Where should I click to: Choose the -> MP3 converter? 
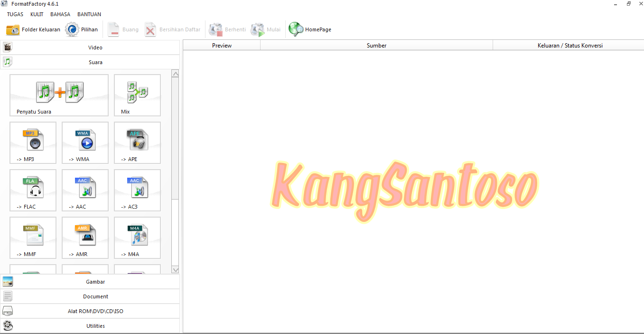[x=33, y=143]
